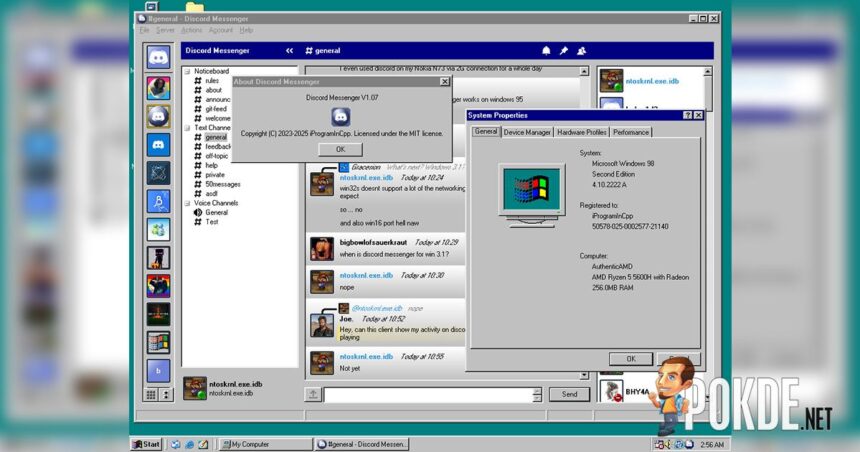Open the Server menu
The width and height of the screenshot is (860, 452).
pos(165,30)
